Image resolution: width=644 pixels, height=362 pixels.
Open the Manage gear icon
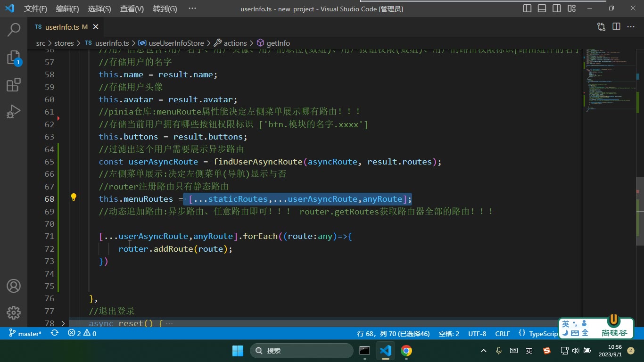(14, 313)
